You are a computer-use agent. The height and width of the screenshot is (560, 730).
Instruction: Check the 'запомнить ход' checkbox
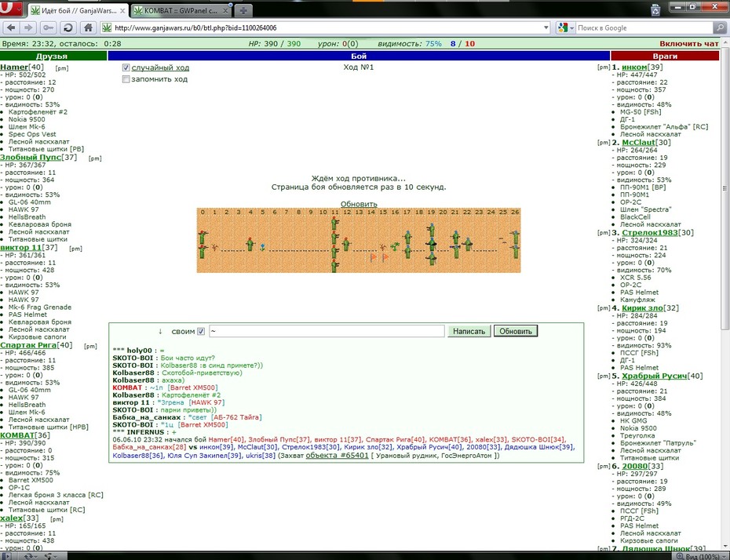pos(126,79)
